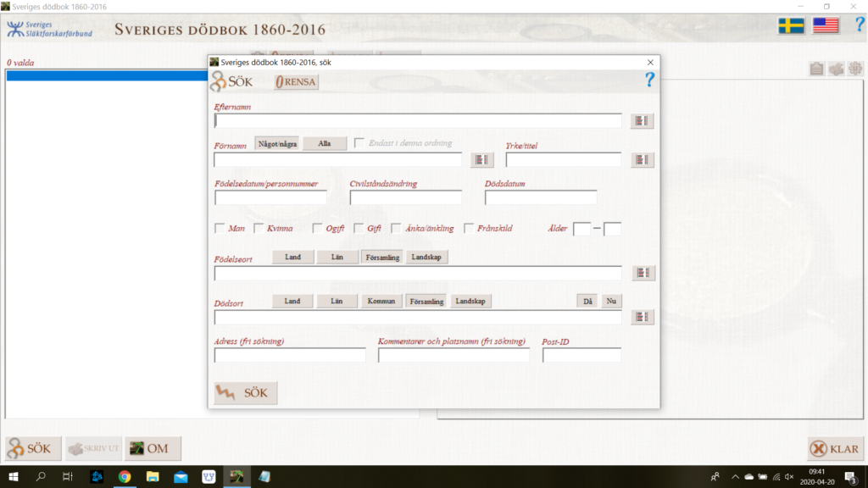
Task: Open Dödsort list picker icon
Action: pyautogui.click(x=643, y=317)
